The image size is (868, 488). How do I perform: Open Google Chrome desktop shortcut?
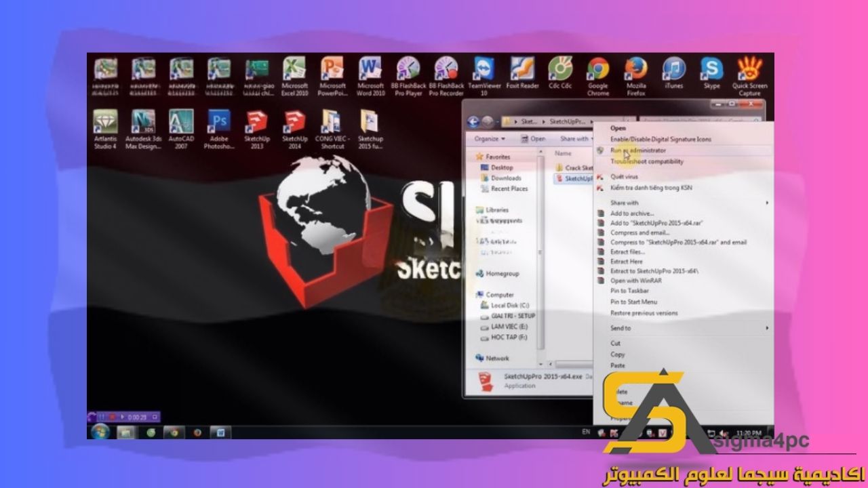pyautogui.click(x=598, y=76)
